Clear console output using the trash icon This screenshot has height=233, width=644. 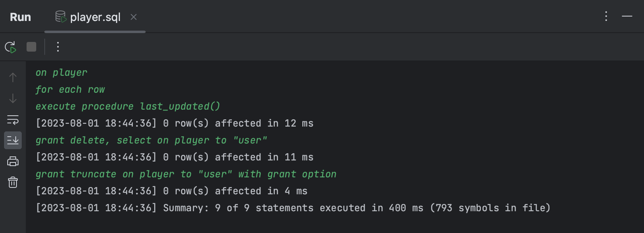click(x=12, y=182)
